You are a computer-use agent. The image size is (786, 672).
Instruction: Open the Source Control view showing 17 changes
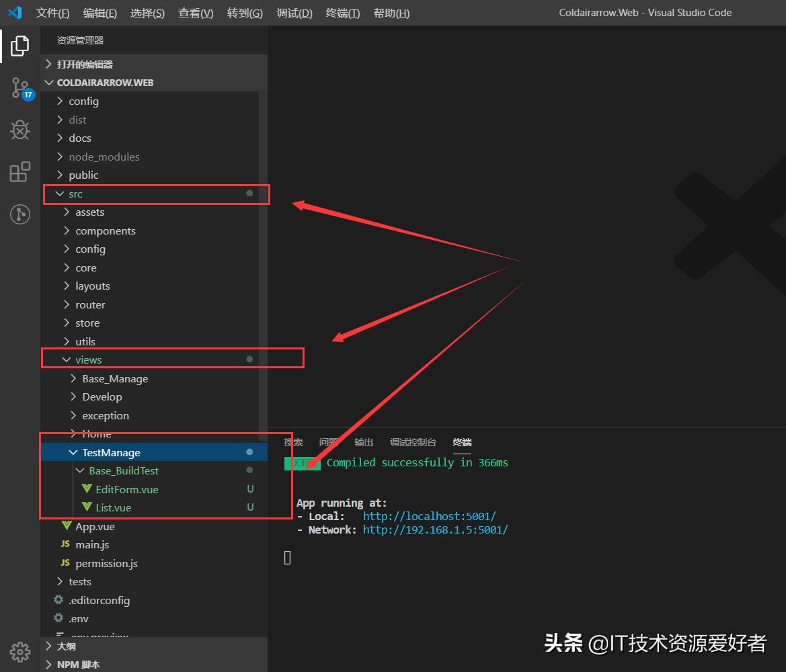point(19,87)
